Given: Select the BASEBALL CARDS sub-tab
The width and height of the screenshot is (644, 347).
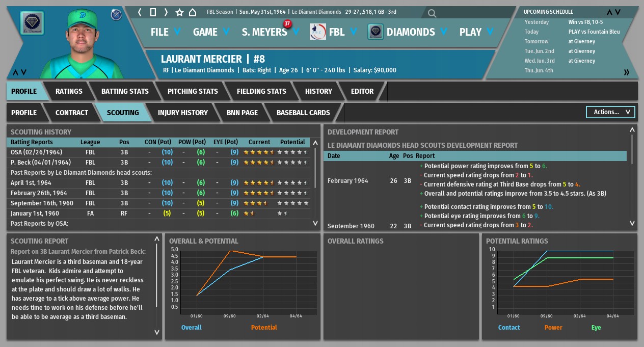Looking at the screenshot, I should coord(303,113).
